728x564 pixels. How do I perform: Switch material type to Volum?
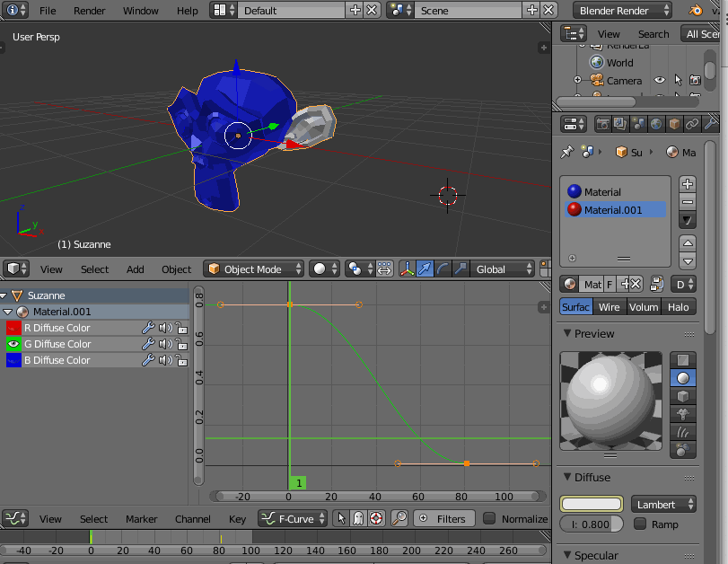[644, 307]
